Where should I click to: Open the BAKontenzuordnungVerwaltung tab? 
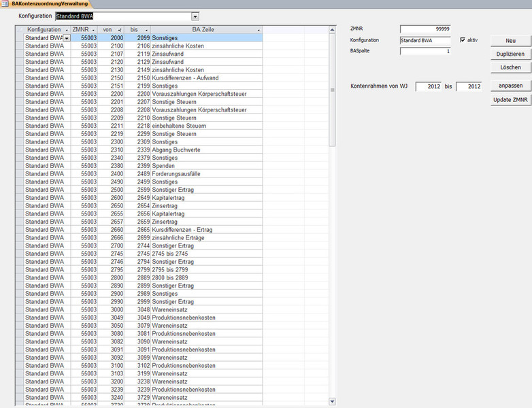tap(50, 3)
